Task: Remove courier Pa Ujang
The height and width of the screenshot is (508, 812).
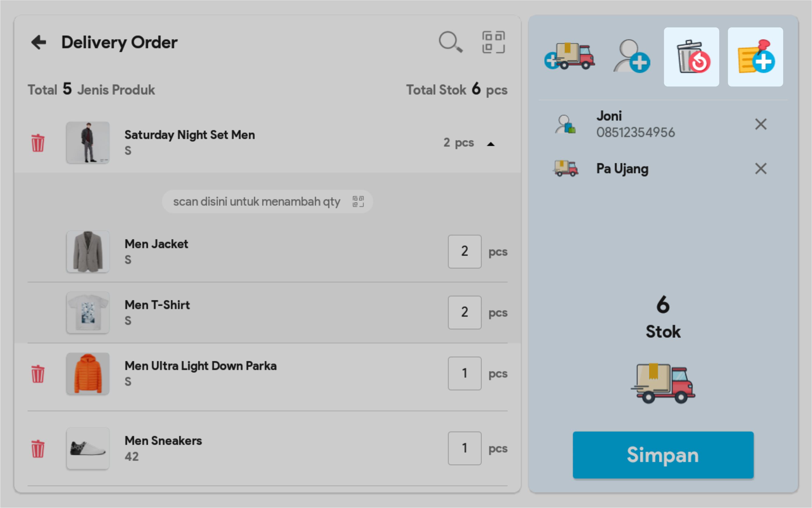Action: point(760,168)
